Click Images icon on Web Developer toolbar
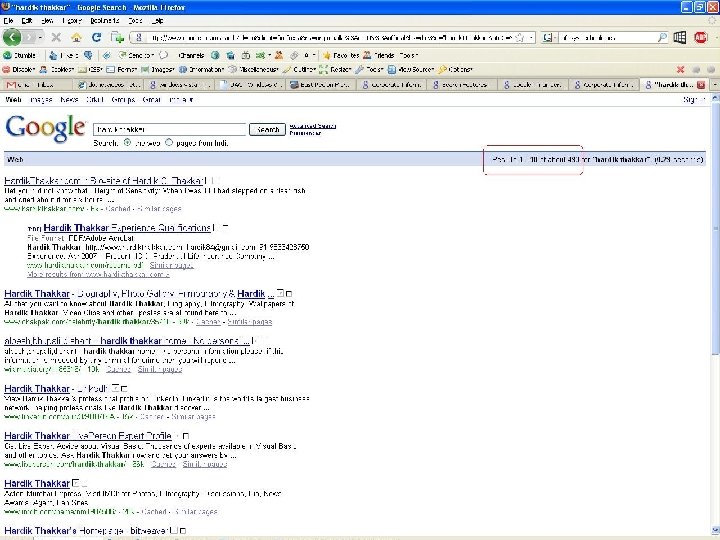The image size is (720, 540). click(x=145, y=69)
